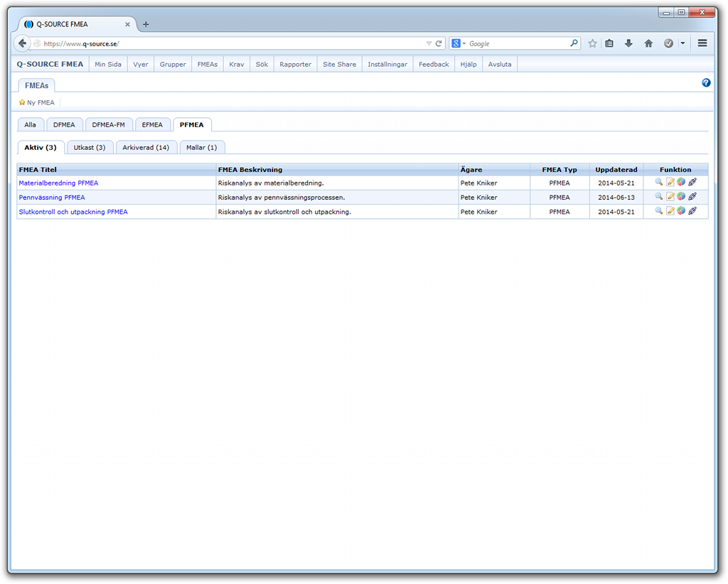This screenshot has width=728, height=584.
Task: Click the magnifier icon for Materialberedning PFMEA
Action: pos(659,183)
